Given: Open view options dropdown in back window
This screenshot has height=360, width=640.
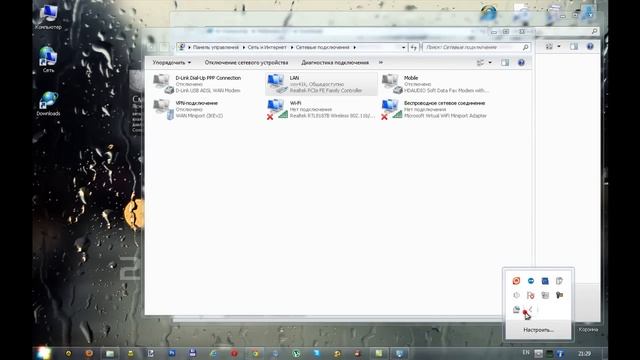Looking at the screenshot, I should [x=559, y=47].
